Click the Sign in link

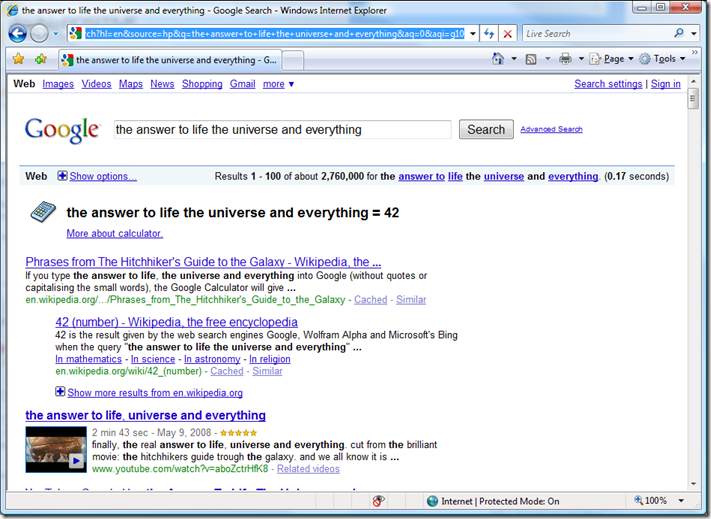(x=666, y=84)
